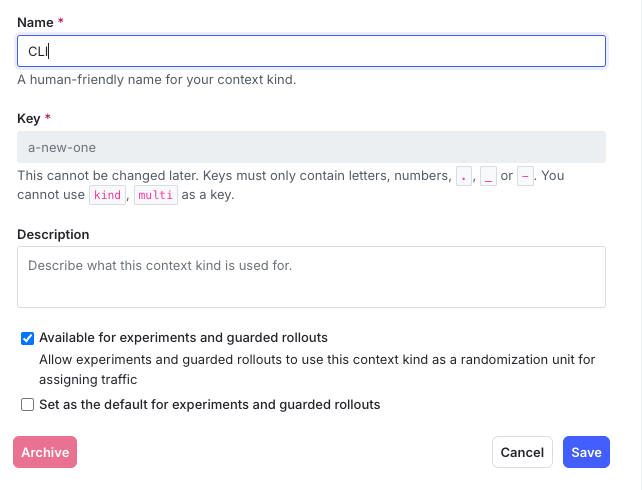Click the "Available for experiments" label text
642x490 pixels.
[183, 338]
